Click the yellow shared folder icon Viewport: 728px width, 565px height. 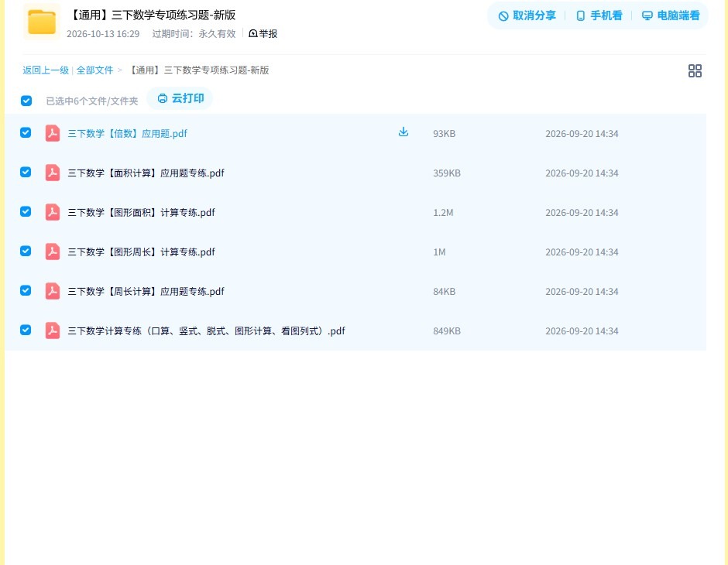42,22
